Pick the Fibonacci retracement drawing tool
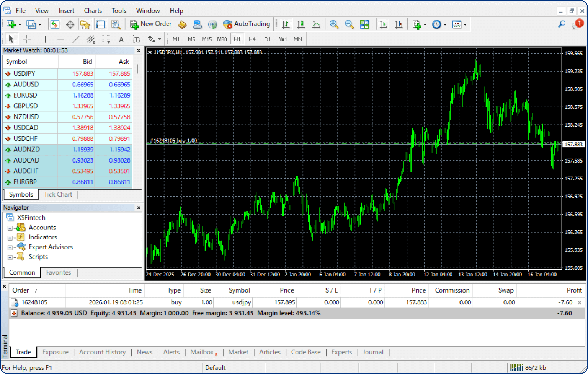This screenshot has width=588, height=374. [x=106, y=39]
